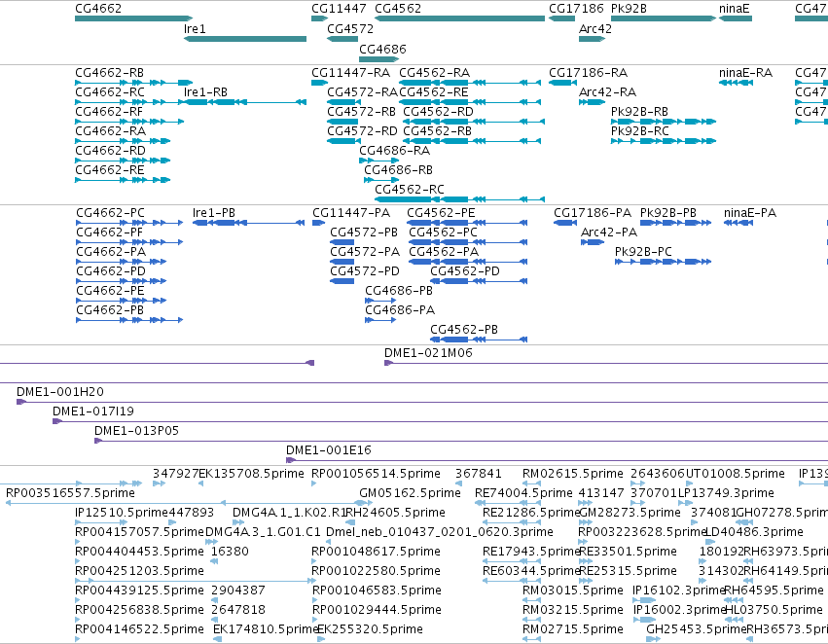Open the DME1-017I19 clone label
The height and width of the screenshot is (644, 828).
[93, 411]
